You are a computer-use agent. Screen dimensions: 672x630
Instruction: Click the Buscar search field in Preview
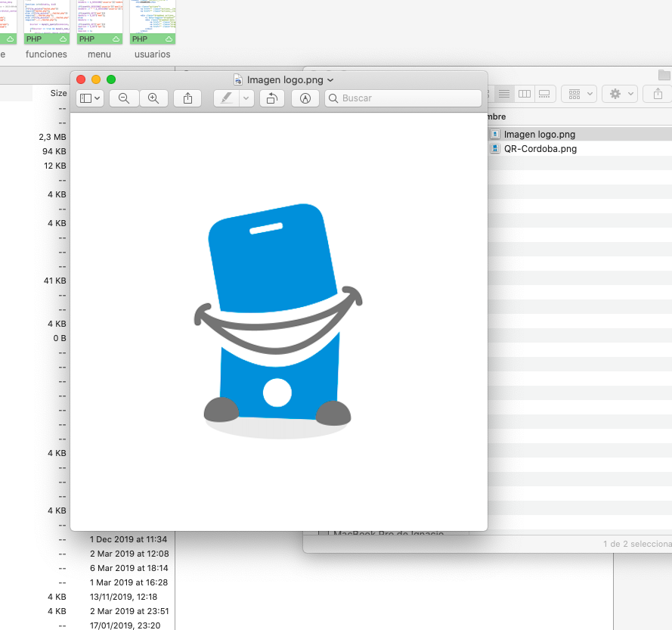[403, 98]
